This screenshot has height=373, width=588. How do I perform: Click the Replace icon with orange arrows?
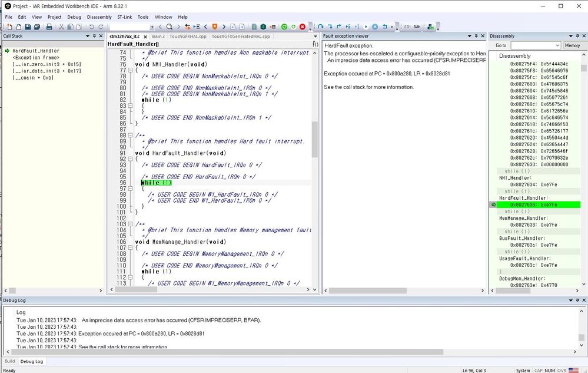(x=187, y=27)
